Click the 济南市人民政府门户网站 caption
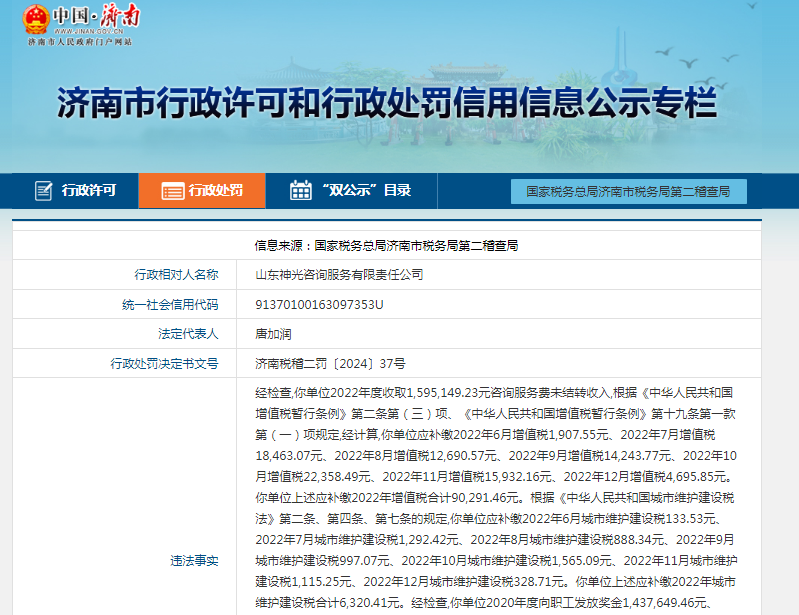Viewport: 799px width, 615px height. pyautogui.click(x=80, y=42)
